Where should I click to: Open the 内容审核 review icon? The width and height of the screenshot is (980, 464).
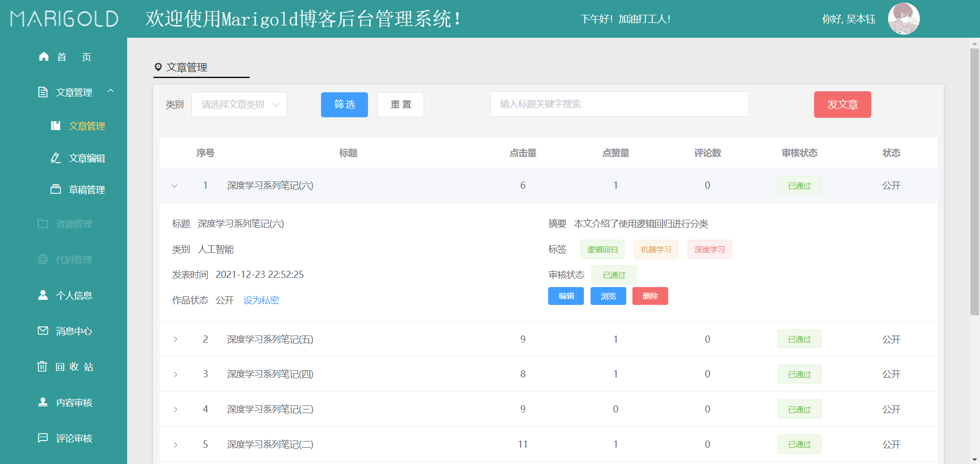click(x=43, y=402)
